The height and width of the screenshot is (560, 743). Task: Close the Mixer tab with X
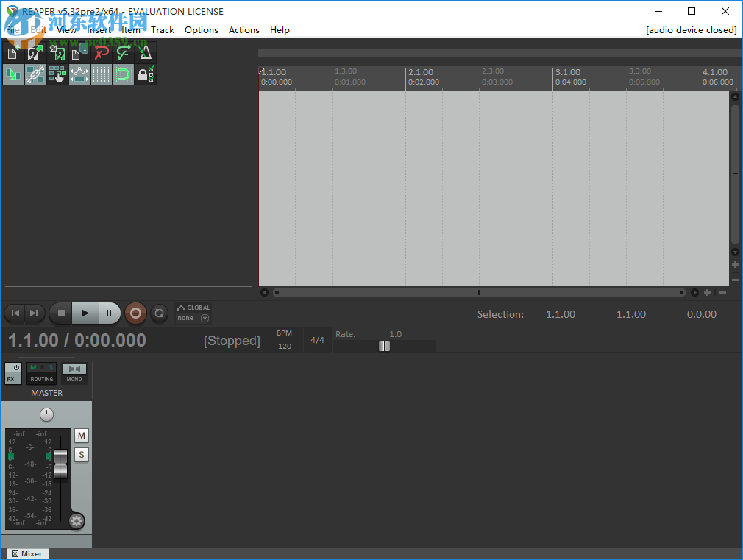coord(15,554)
